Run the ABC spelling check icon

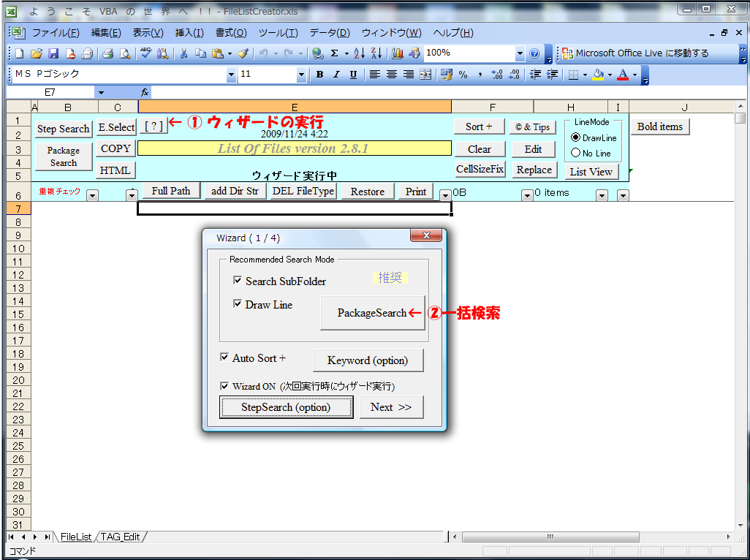point(145,53)
